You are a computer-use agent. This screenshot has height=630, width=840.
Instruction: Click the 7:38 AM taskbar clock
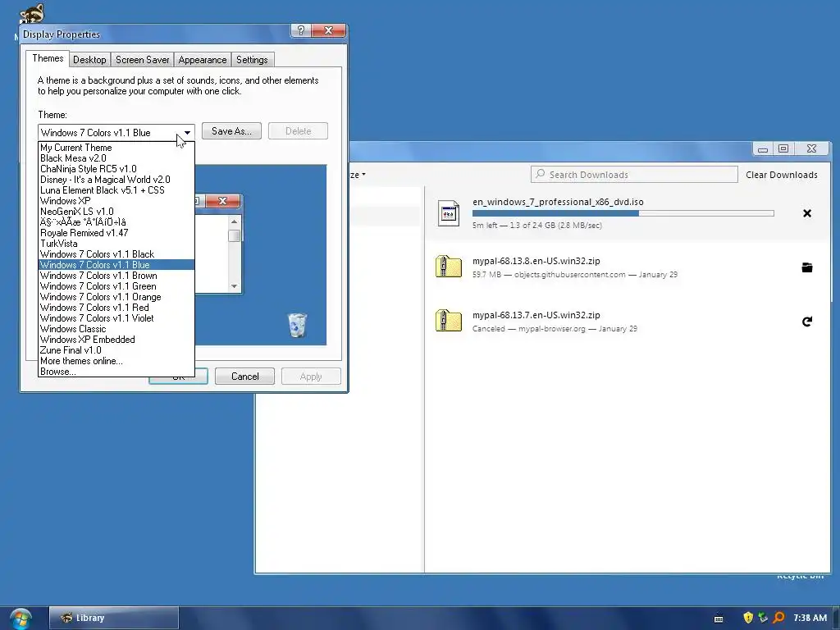[810, 618]
